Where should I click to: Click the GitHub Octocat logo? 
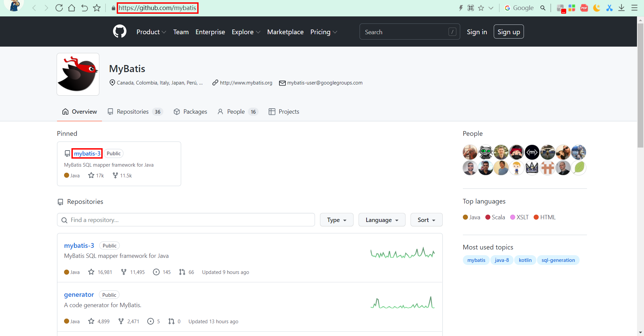pyautogui.click(x=120, y=32)
